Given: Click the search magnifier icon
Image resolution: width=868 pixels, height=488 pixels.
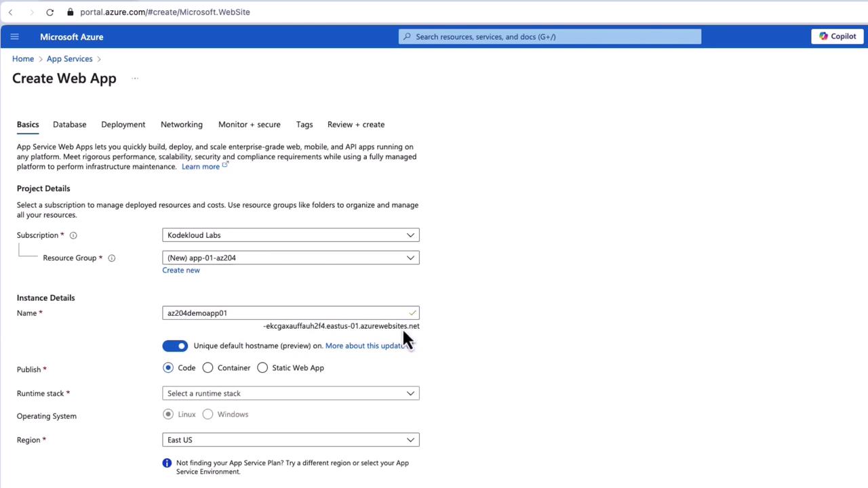Looking at the screenshot, I should 407,37.
